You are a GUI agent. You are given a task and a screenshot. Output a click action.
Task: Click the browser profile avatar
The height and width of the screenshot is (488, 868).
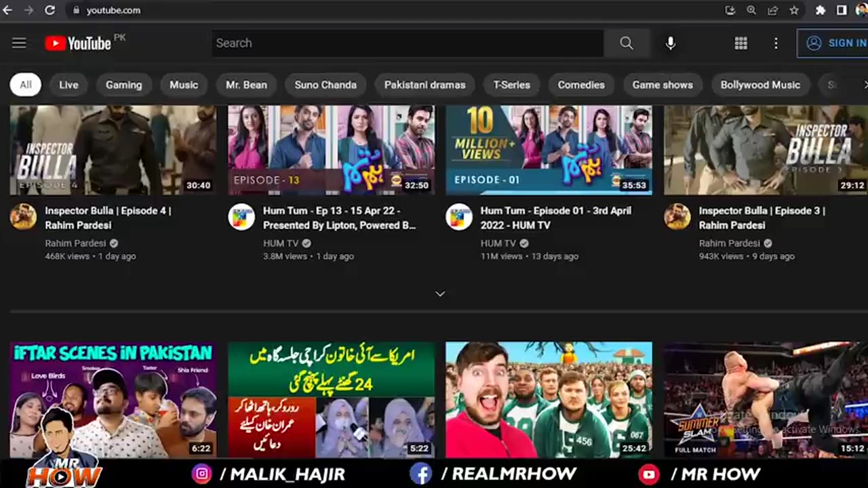click(x=862, y=10)
